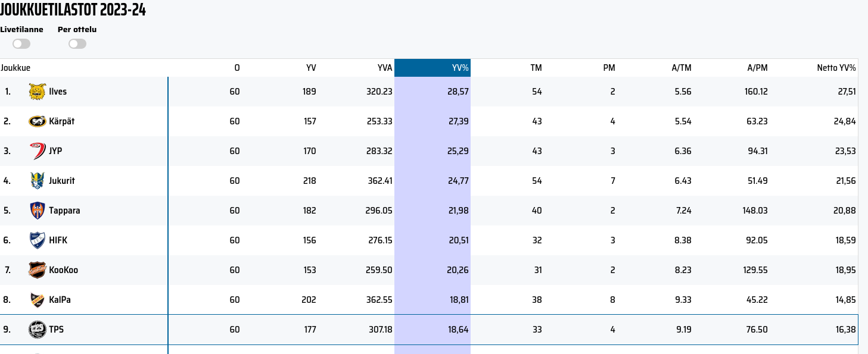
Task: Open the Kärpät team name link
Action: pos(62,121)
